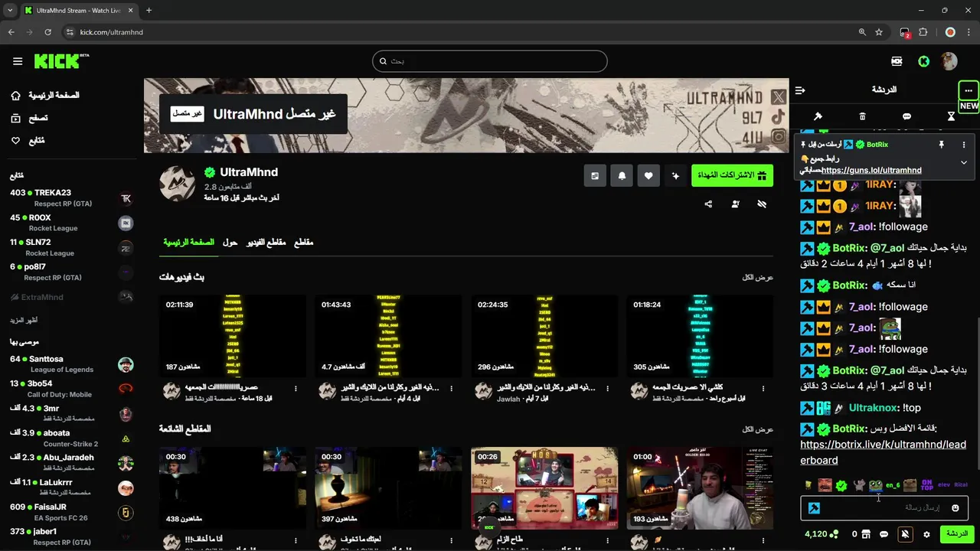Open the 01:00 clip thumbnail with 193 views
The height and width of the screenshot is (551, 980).
tap(700, 488)
